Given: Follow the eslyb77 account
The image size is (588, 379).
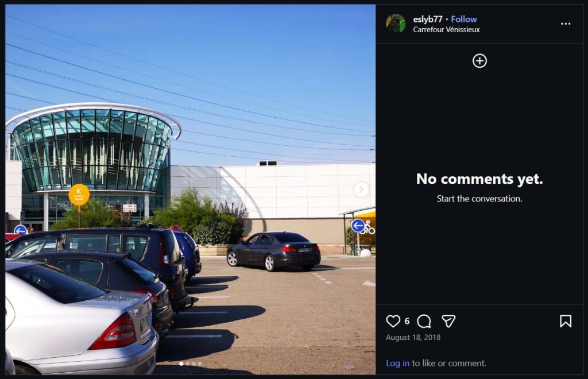Looking at the screenshot, I should (x=464, y=19).
